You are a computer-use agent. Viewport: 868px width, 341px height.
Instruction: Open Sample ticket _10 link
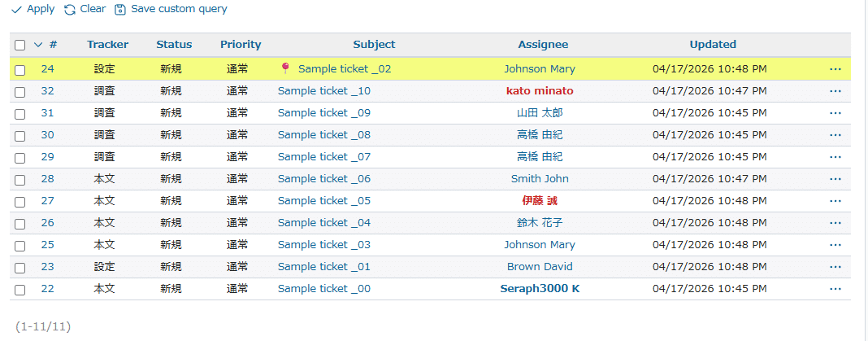pos(323,91)
